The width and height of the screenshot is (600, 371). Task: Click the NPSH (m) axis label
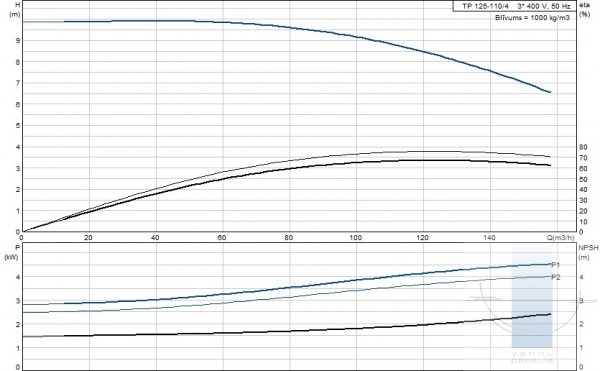(587, 252)
